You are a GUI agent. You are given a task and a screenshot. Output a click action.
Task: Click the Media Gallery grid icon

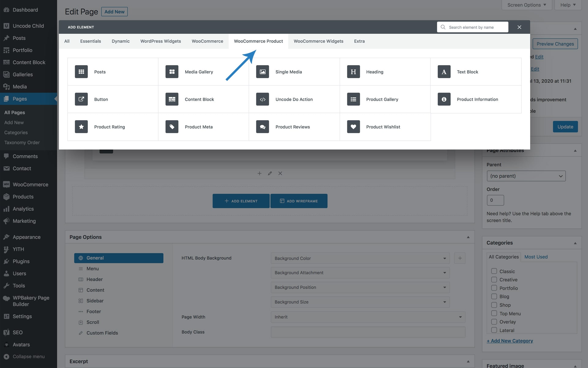(x=172, y=71)
